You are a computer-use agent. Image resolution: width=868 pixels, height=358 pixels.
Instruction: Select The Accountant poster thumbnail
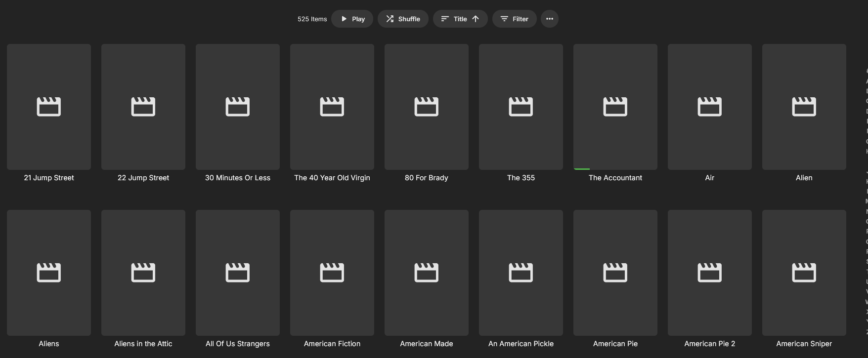point(615,107)
